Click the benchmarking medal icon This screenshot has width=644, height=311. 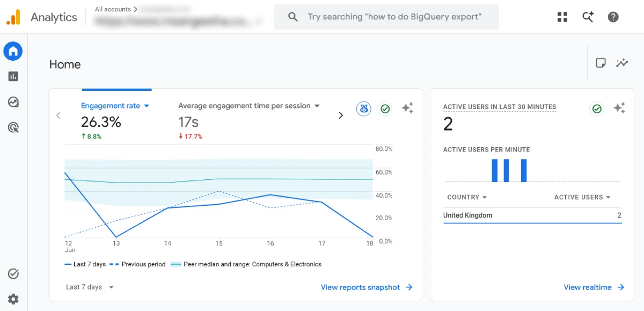364,109
